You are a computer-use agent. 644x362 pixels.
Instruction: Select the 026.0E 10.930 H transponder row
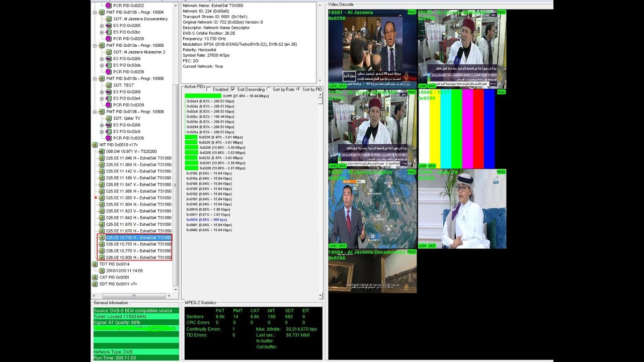(x=138, y=257)
